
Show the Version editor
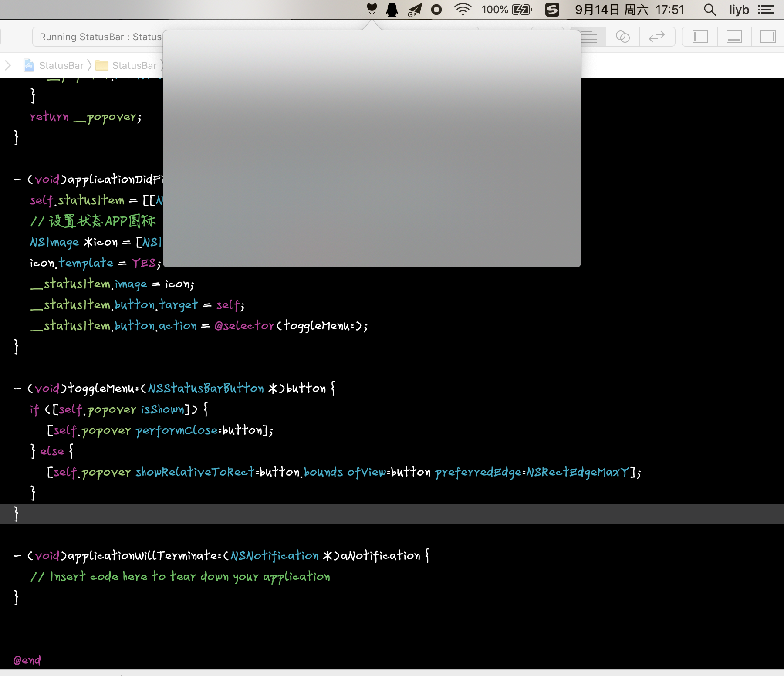[656, 37]
